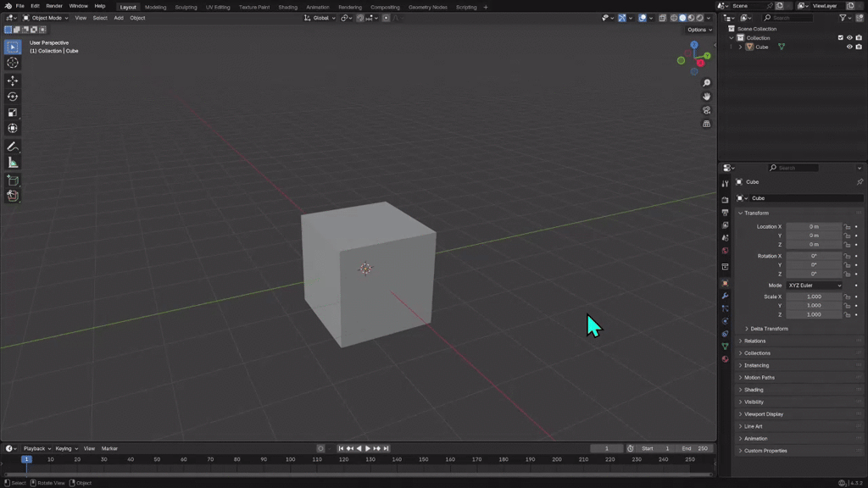Open the Object Constraints tab
868x488 pixels.
pyautogui.click(x=726, y=334)
